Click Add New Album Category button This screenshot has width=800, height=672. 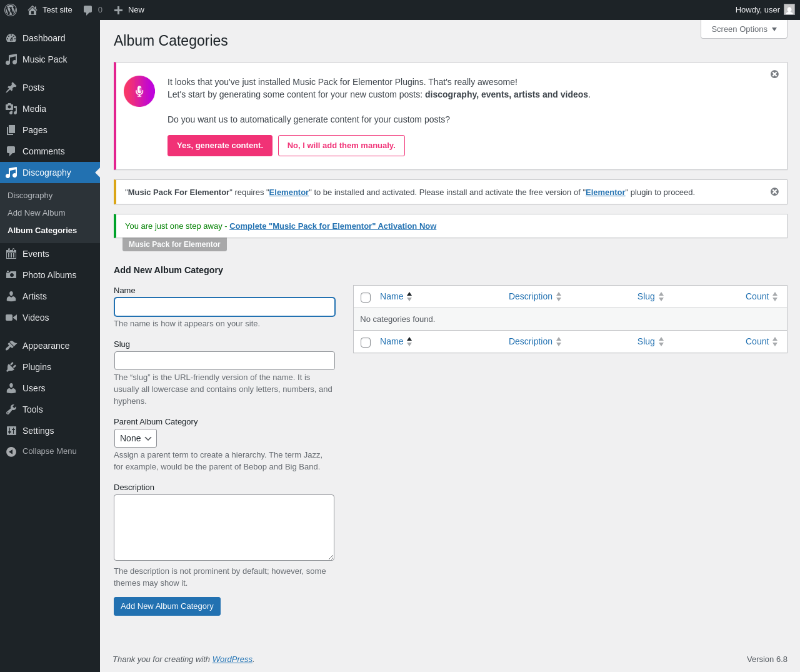coord(167,606)
